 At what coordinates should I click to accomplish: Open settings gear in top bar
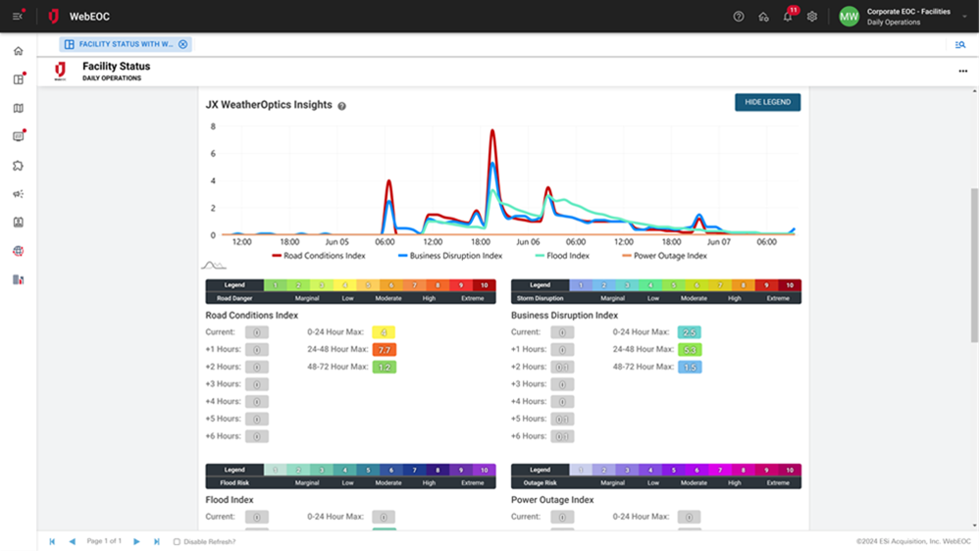click(812, 17)
